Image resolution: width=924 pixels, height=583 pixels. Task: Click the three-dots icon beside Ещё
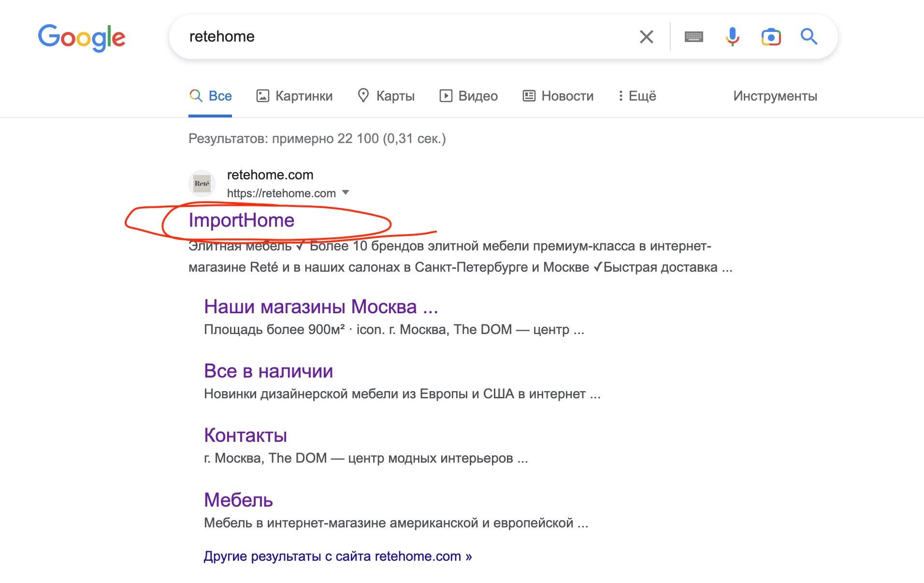[621, 96]
